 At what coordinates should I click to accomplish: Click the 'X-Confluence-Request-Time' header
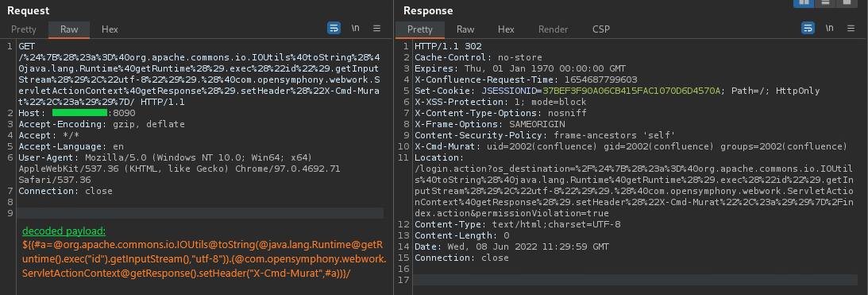526,80
